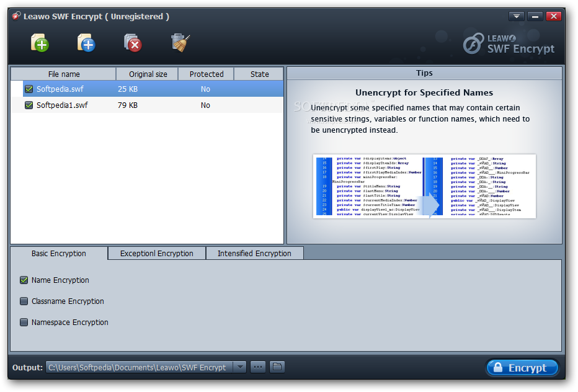Click the Protected 'No' cell for Softpedia1.swf
Viewport: 578px width, 392px height.
pyautogui.click(x=205, y=105)
